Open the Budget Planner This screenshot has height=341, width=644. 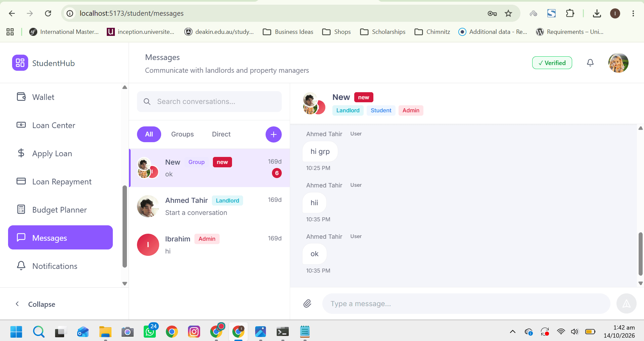(x=60, y=210)
